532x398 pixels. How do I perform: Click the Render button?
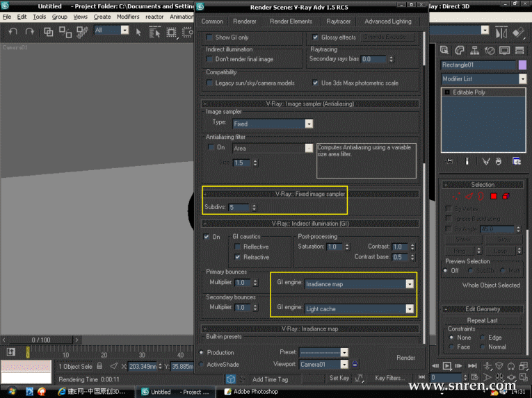[405, 358]
